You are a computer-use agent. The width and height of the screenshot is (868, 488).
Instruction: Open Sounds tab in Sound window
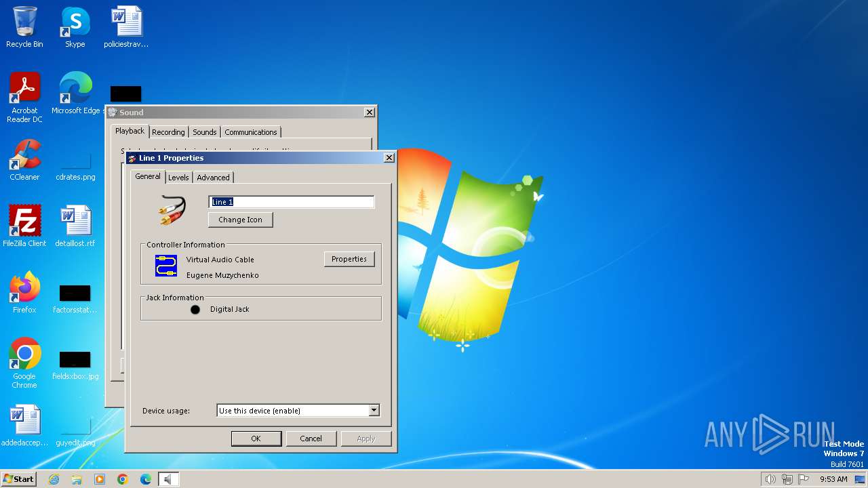tap(205, 132)
